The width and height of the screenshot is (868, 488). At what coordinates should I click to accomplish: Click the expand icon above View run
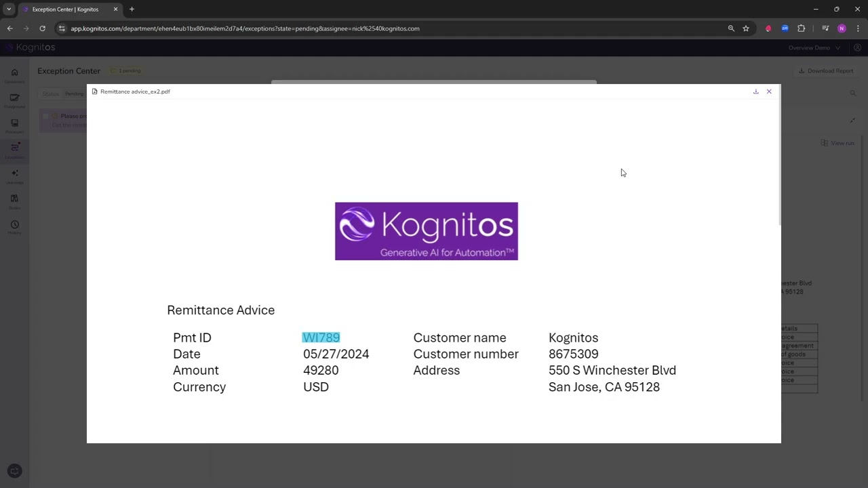click(852, 121)
